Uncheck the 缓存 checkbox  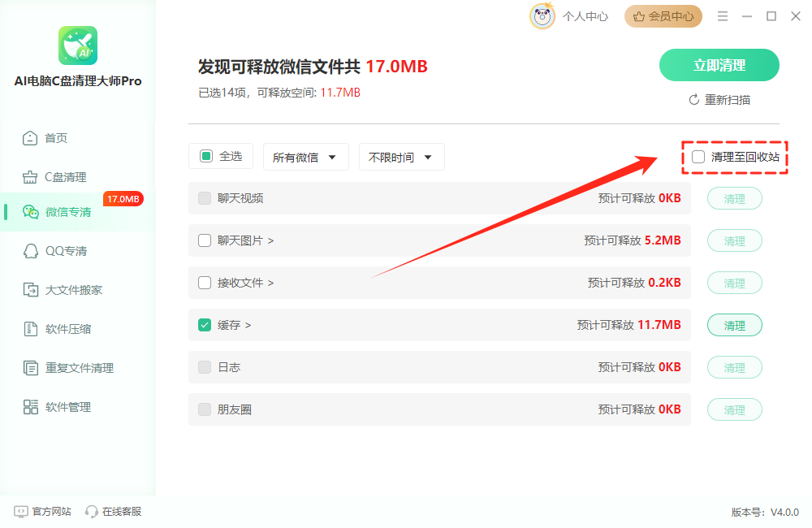pos(205,325)
